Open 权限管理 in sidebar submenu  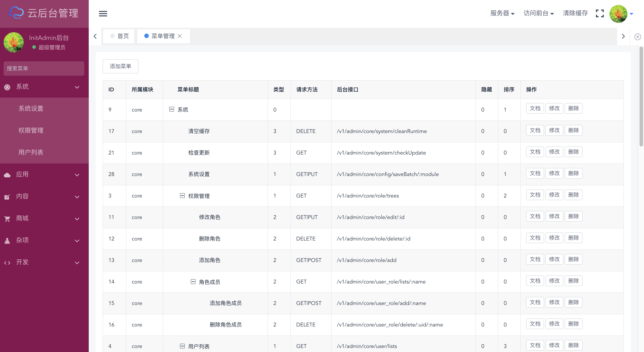[x=31, y=130]
